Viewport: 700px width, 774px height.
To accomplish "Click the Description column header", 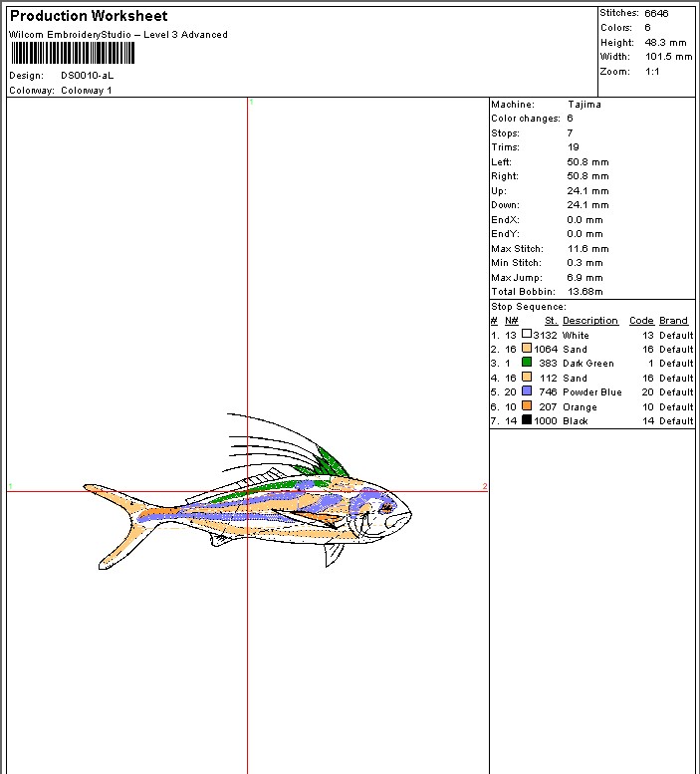I will click(590, 321).
